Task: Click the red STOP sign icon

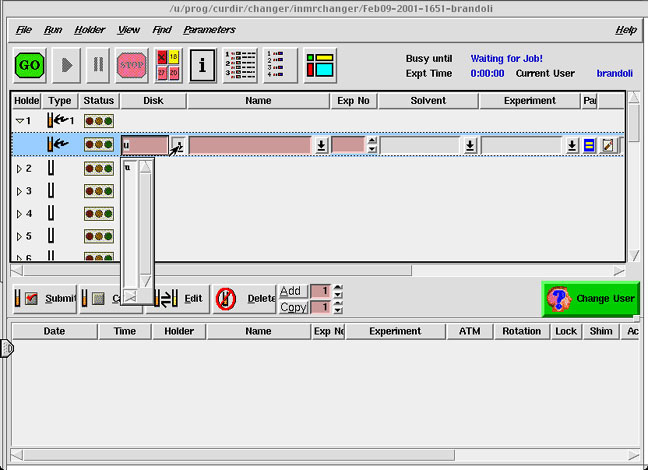Action: (132, 65)
